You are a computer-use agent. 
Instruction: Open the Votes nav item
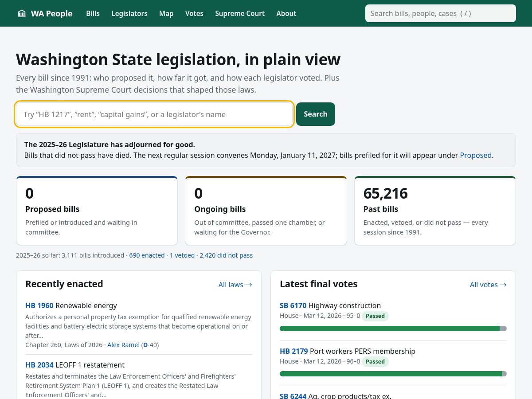[x=194, y=13]
